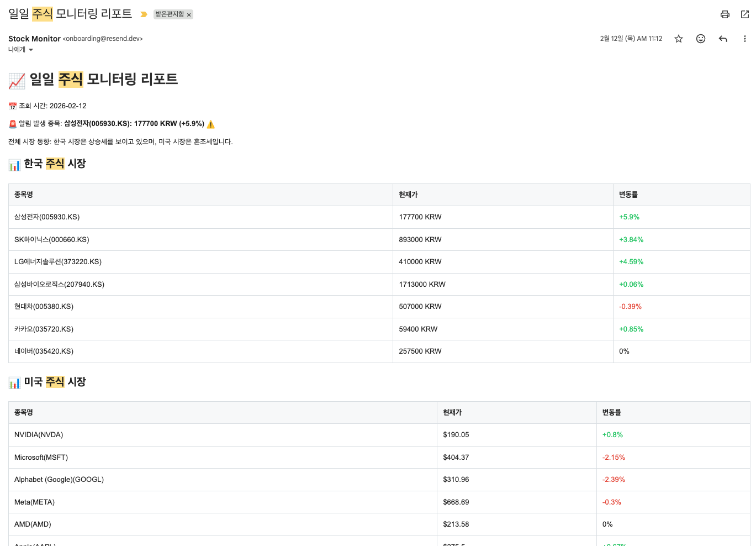The height and width of the screenshot is (546, 756).
Task: Star this Stock Monitor email
Action: (679, 39)
